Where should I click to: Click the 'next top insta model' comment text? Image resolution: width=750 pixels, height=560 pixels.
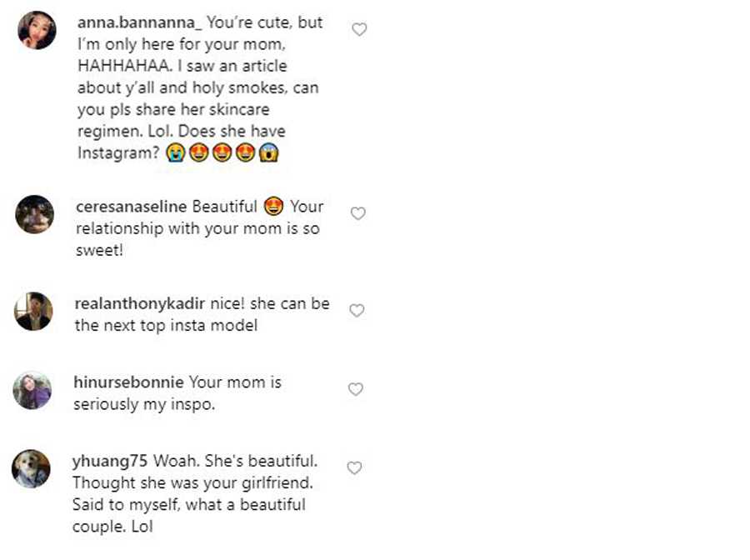coord(166,326)
